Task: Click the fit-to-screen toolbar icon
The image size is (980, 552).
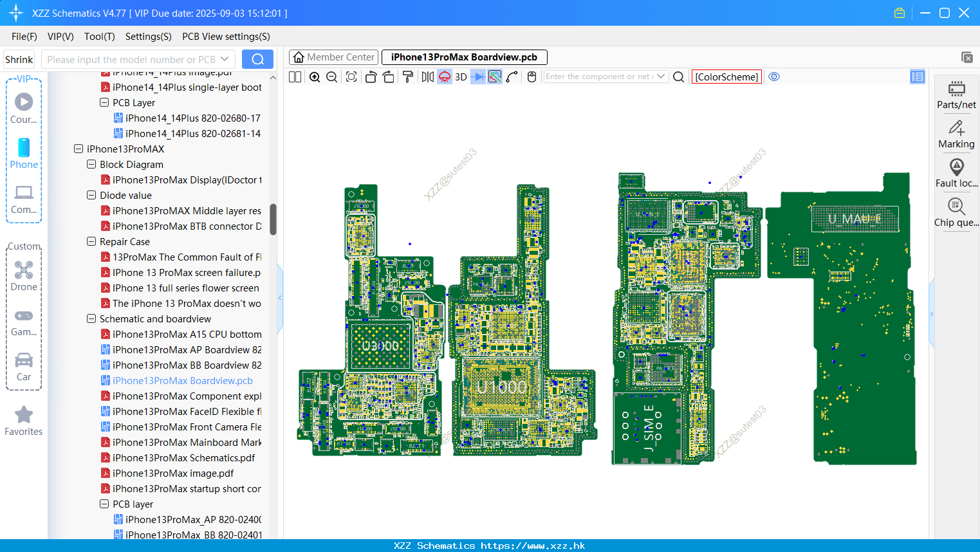Action: pos(351,77)
